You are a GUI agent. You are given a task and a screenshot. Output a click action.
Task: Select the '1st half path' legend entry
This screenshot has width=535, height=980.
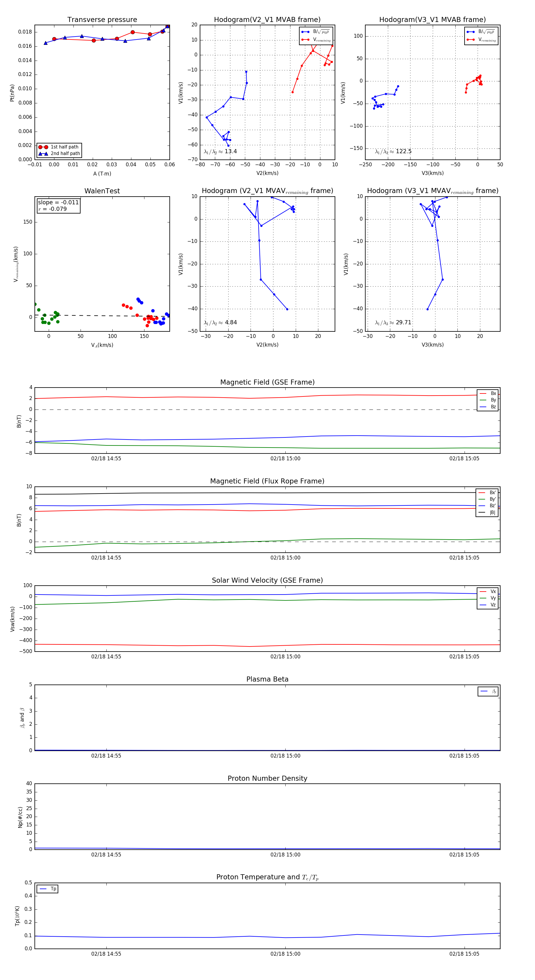tap(59, 147)
